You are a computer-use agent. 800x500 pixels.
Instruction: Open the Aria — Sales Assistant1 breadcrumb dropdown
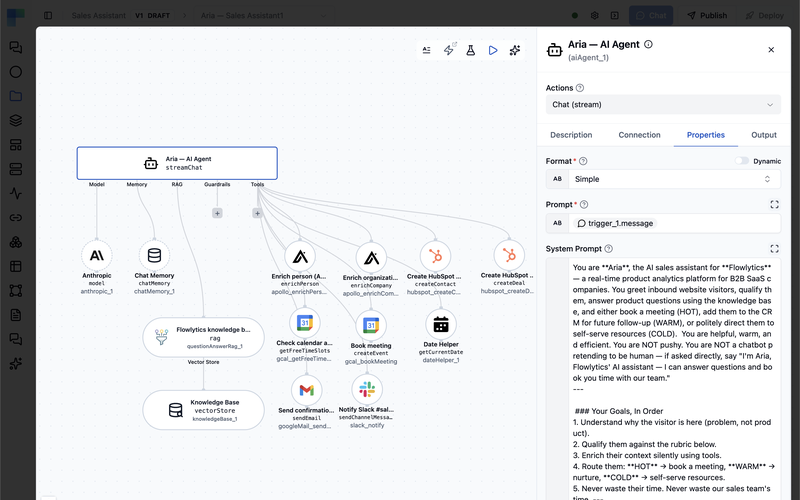[x=264, y=16]
